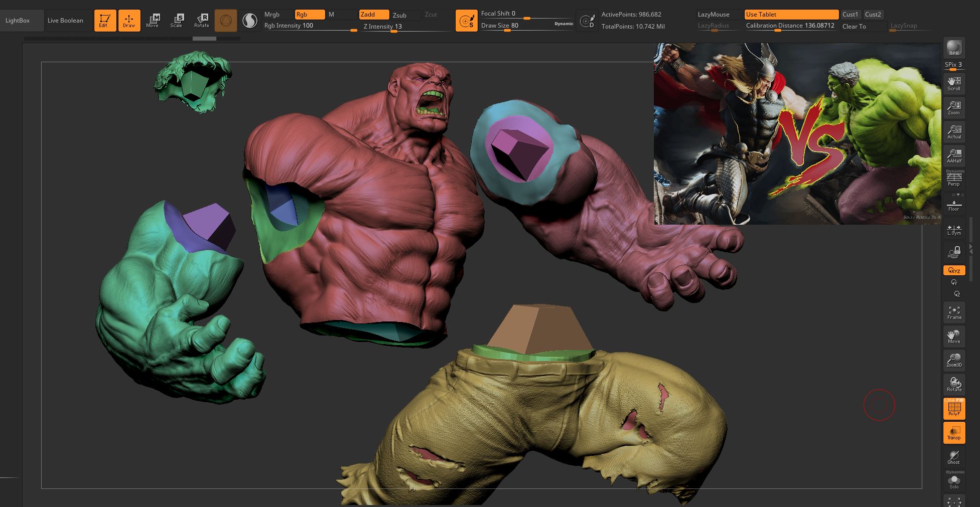980x507 pixels.
Task: Click the Zoom3D view button
Action: tap(954, 360)
